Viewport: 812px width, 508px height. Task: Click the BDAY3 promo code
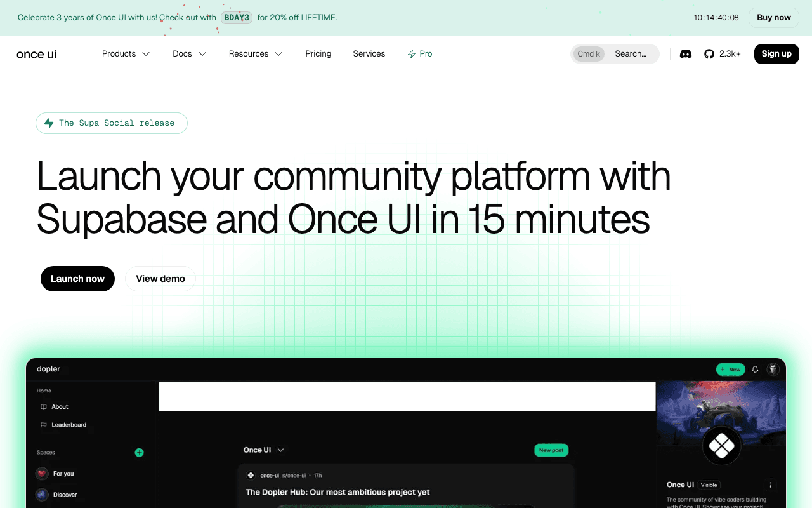(237, 18)
